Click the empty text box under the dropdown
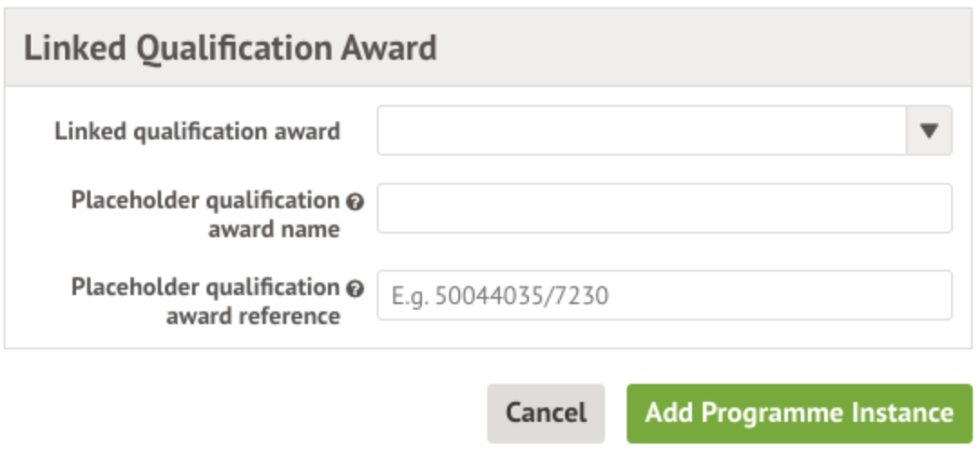Screen dimensions: 980x449 [x=664, y=208]
